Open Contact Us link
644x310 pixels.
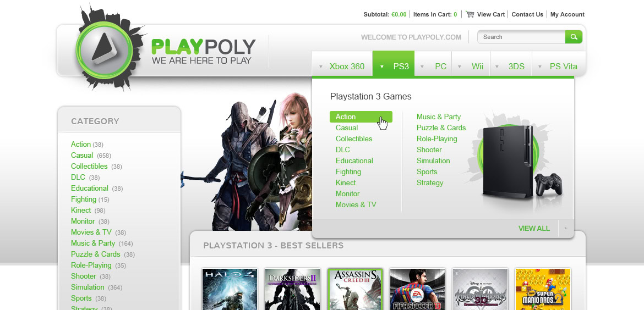pos(527,14)
